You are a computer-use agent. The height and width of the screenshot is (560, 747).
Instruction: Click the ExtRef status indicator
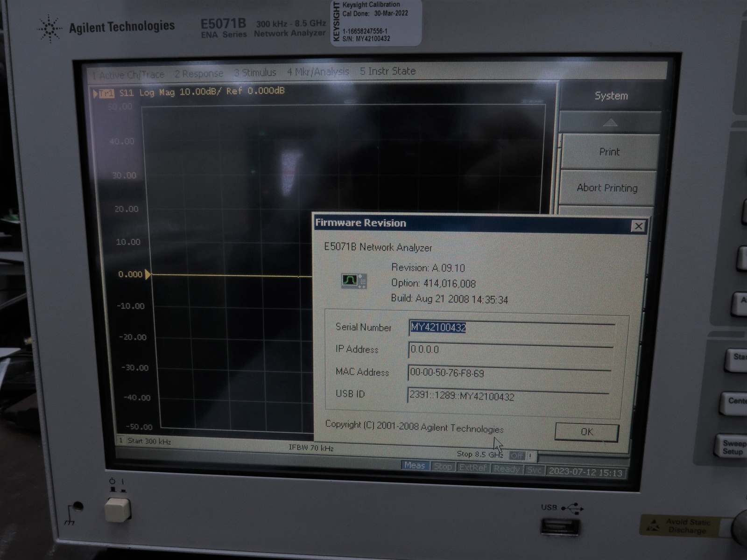(472, 468)
